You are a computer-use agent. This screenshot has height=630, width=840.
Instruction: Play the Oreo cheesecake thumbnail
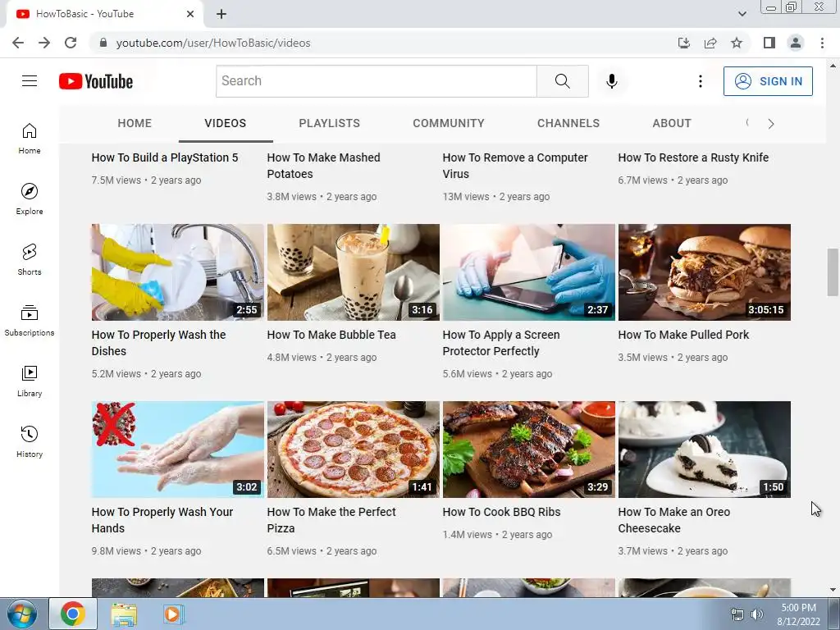click(x=705, y=450)
